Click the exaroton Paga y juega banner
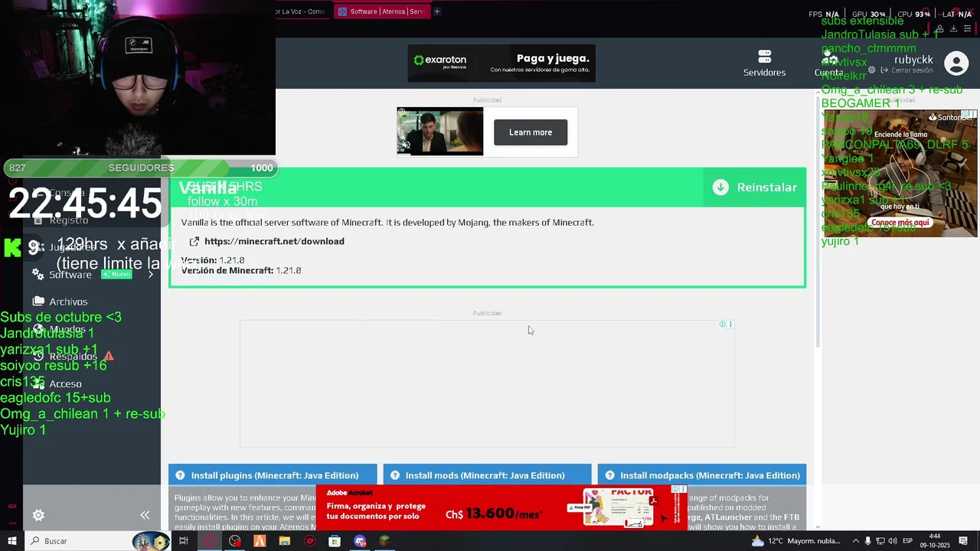The width and height of the screenshot is (980, 551). coord(501,63)
